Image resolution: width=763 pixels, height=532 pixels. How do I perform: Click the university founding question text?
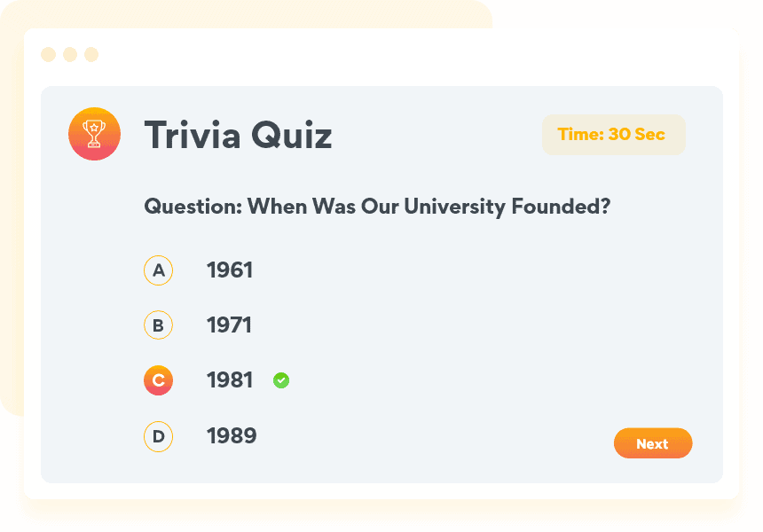[x=377, y=207]
